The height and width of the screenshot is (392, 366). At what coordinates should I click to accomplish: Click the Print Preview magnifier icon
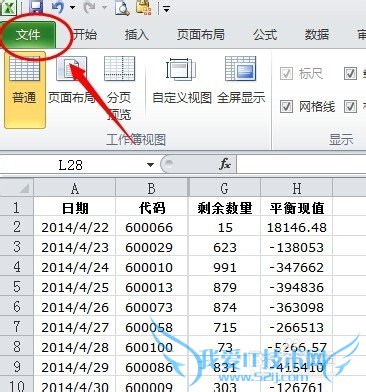tap(122, 7)
